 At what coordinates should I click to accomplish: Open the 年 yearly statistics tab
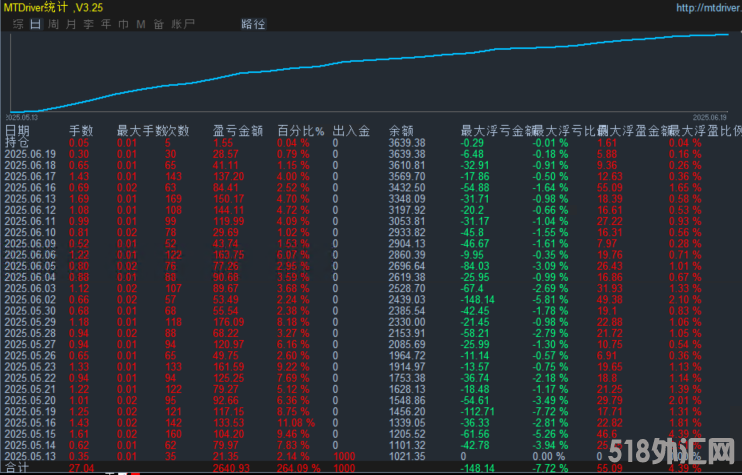pos(105,23)
